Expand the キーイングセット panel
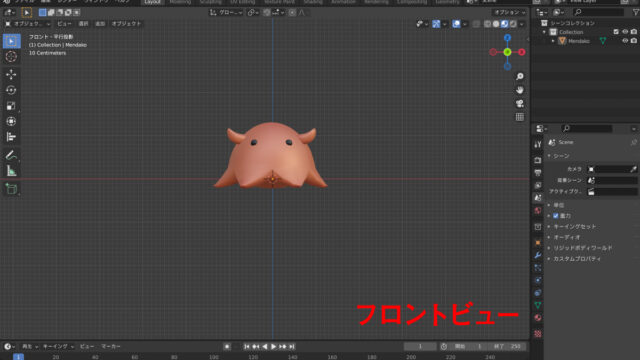Screen dimensions: 640x360 574,227
